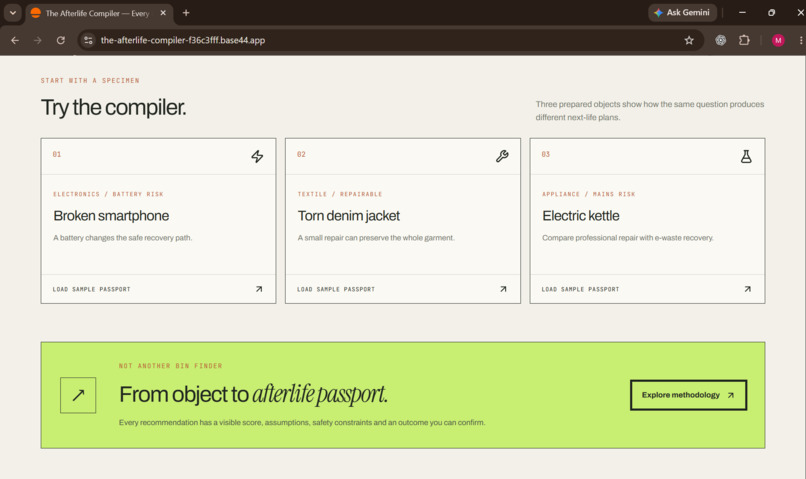Click 'ELECTRONICS / BATTERY RISK' label
The height and width of the screenshot is (479, 806).
point(108,194)
